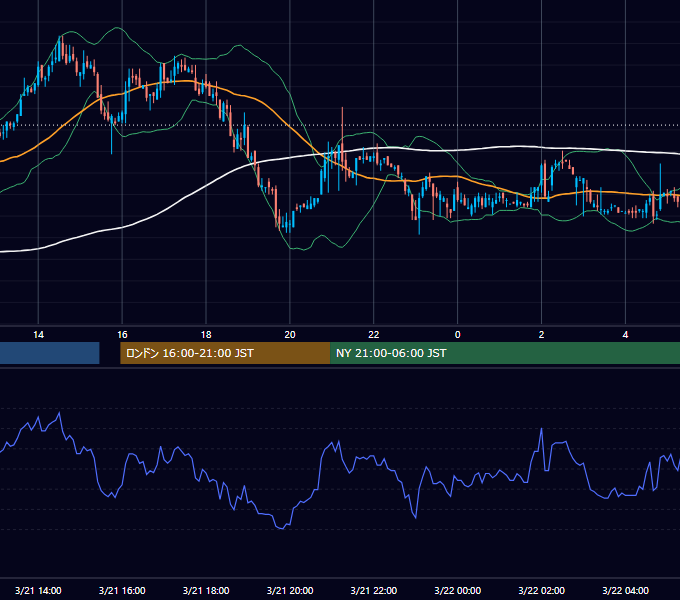680x600 pixels.
Task: Click the '3/22 04:00' lower axis label
Action: [625, 590]
